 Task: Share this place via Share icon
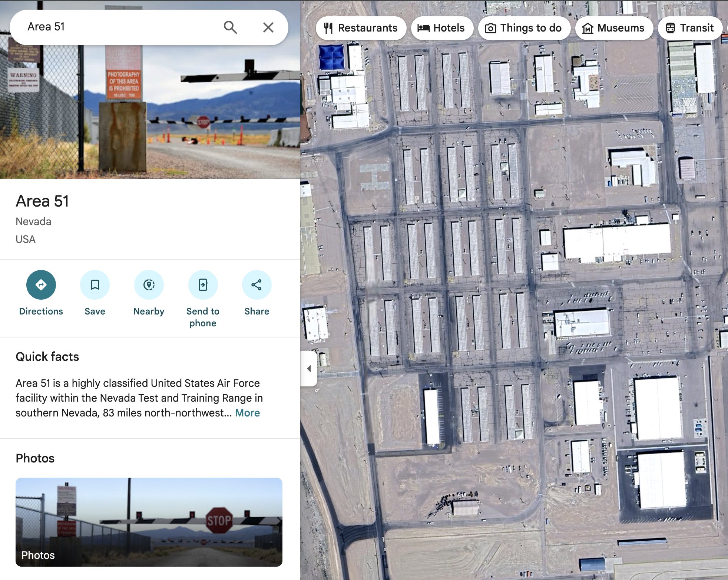tap(257, 285)
